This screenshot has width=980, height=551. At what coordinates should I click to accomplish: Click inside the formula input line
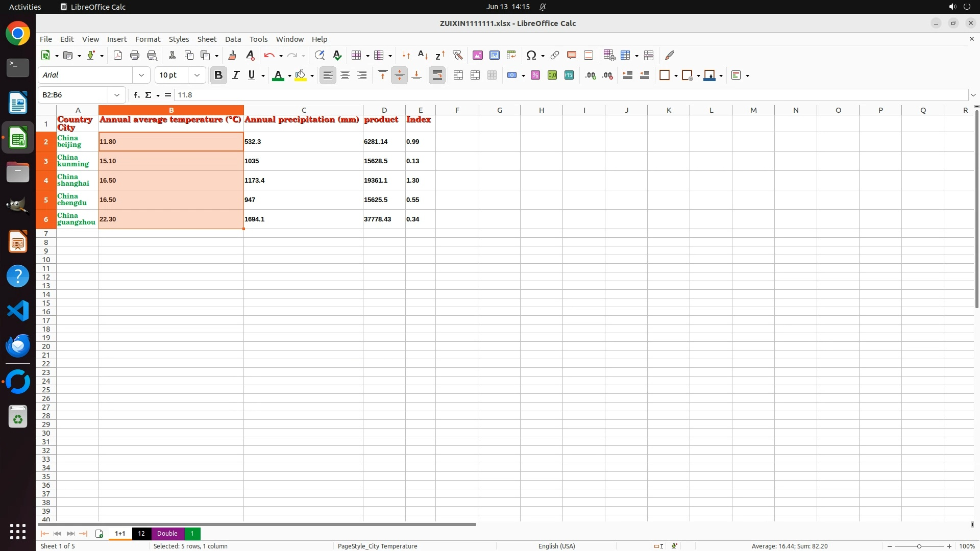coord(561,95)
